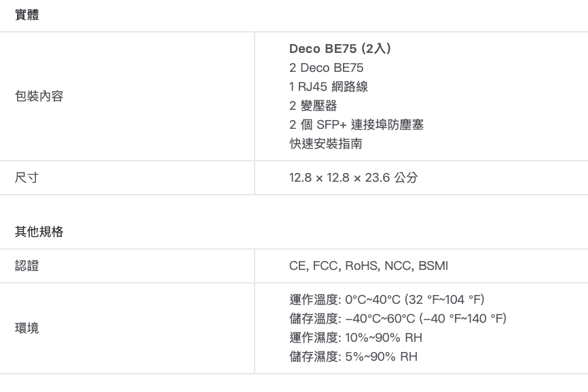Select the 1 RJ45 網路線 line
588x392 pixels.
(329, 87)
